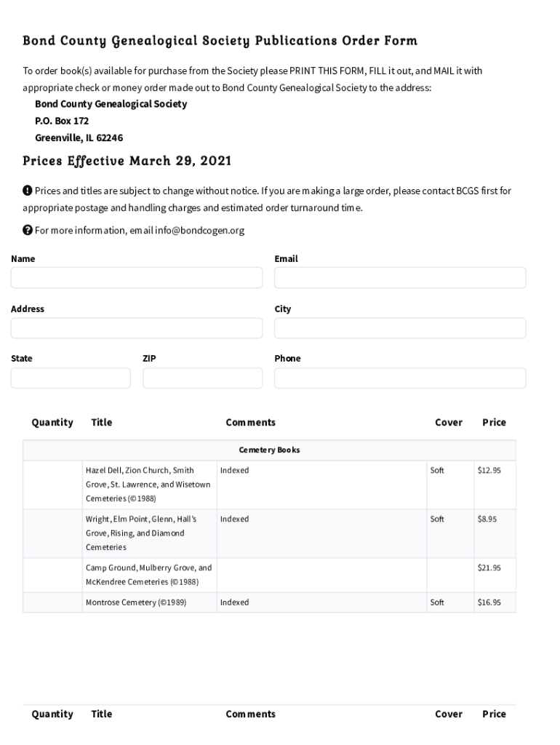Click the Quantity cell for Camp Ground Cemeteries book
This screenshot has width=560, height=745.
[x=52, y=575]
